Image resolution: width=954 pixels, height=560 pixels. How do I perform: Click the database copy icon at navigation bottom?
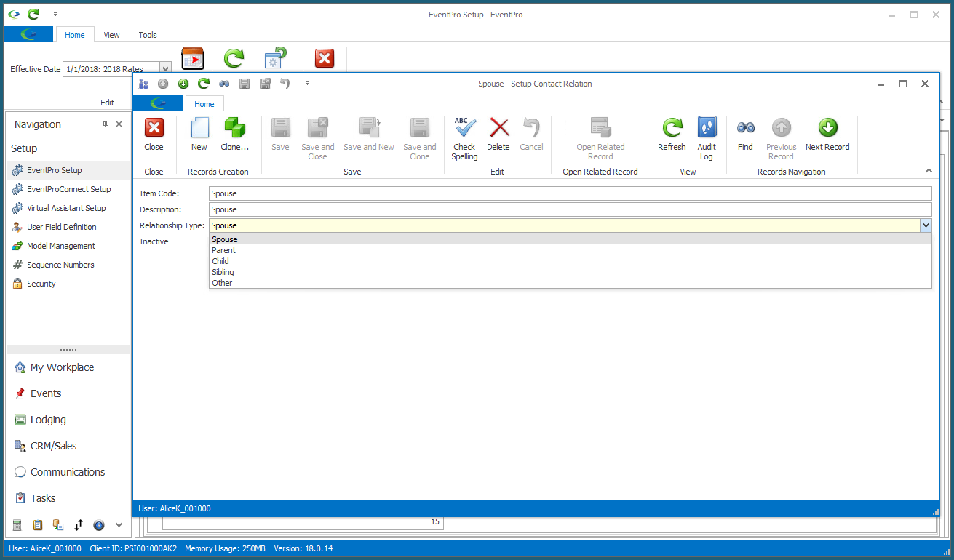point(58,525)
